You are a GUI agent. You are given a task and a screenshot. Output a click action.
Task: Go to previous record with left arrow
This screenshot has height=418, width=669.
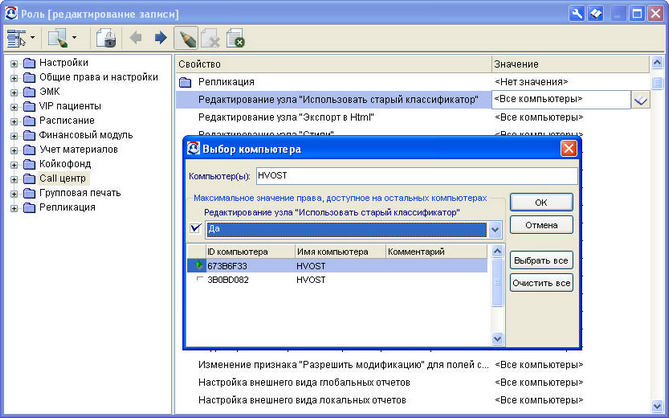[x=136, y=38]
